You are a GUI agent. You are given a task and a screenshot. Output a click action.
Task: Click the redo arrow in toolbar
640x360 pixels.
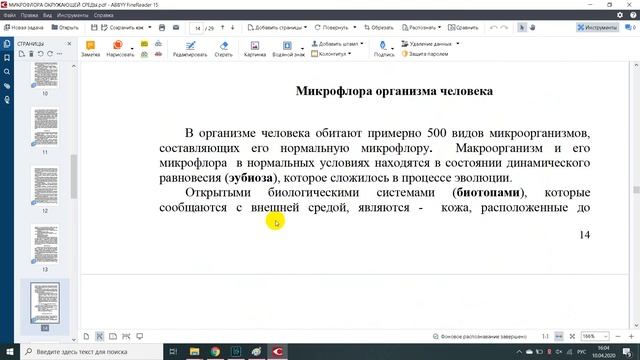click(504, 27)
